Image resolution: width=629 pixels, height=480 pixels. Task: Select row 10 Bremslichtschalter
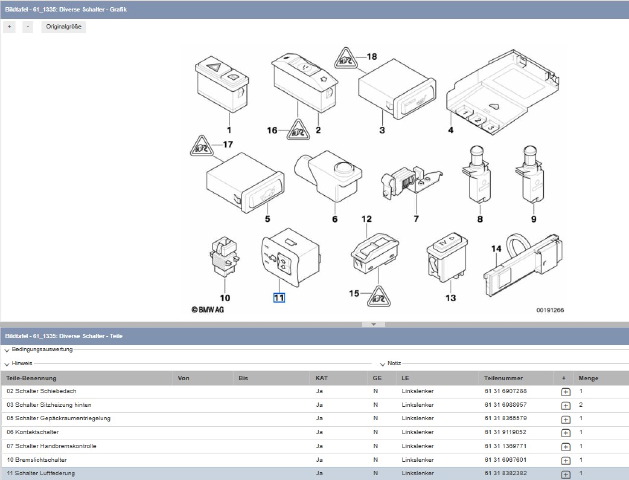tap(314, 460)
